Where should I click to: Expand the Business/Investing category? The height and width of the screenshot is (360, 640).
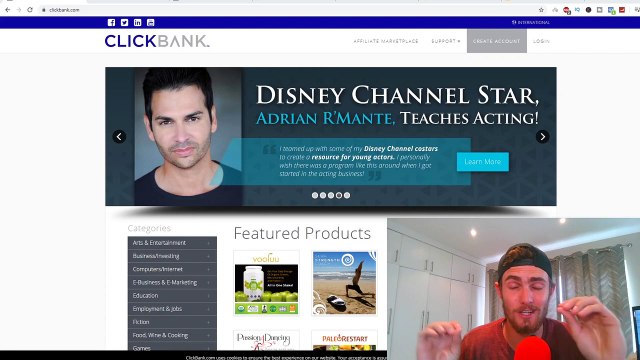[172, 256]
